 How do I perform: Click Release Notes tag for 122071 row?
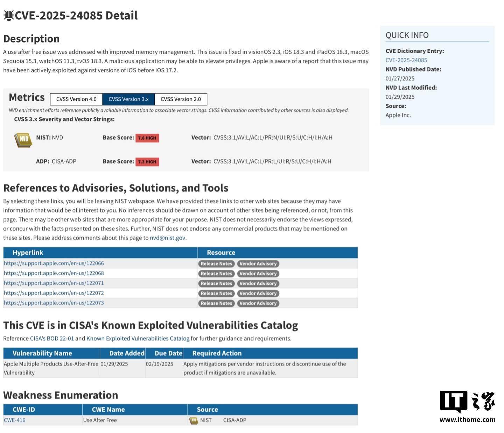[x=216, y=283]
